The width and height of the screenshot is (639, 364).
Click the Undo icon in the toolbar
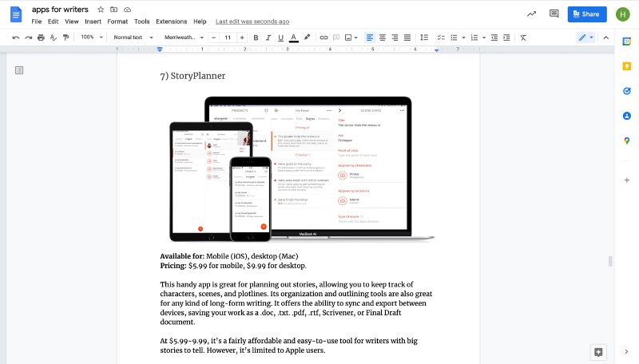[x=16, y=38]
